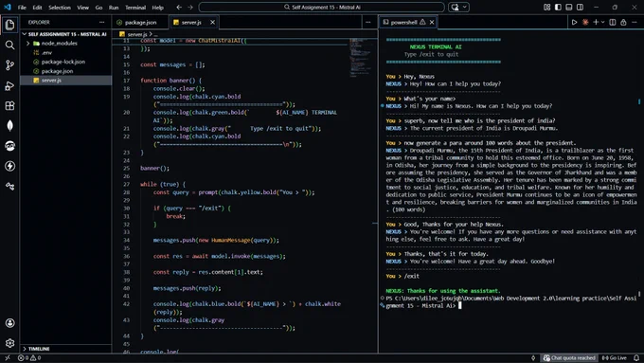The height and width of the screenshot is (363, 644).
Task: Close the server.js editor tab
Action: coord(212,22)
